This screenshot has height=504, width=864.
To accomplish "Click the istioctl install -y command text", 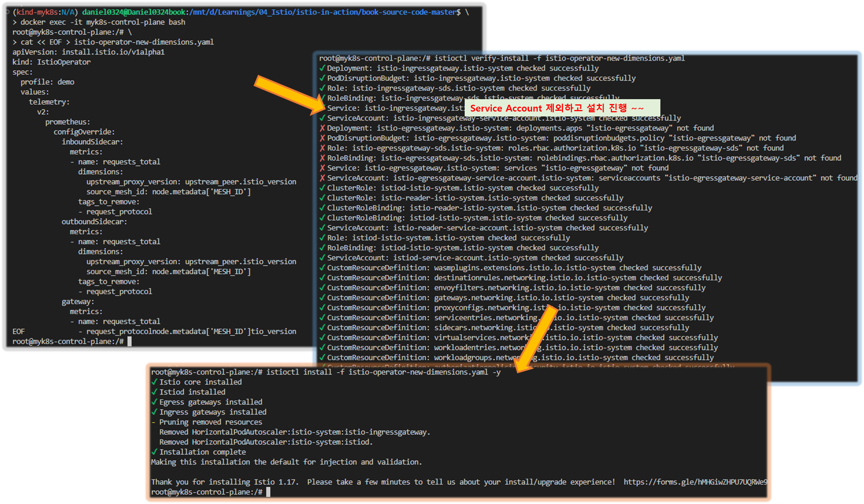I will pos(383,372).
